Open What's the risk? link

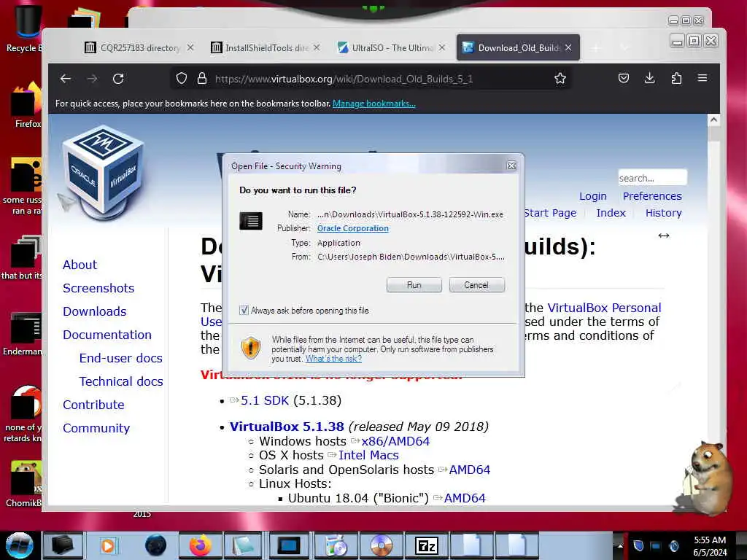click(x=333, y=359)
